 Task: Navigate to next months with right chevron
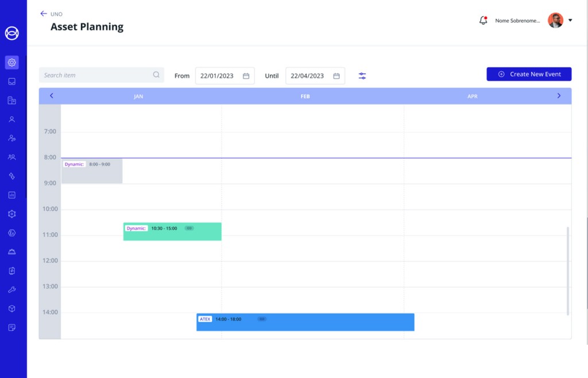tap(559, 96)
